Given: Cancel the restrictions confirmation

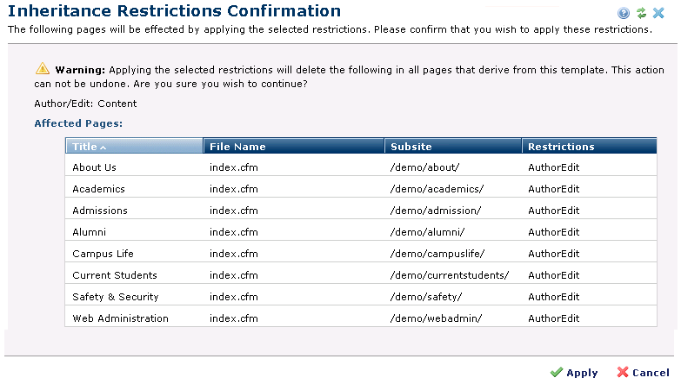Looking at the screenshot, I should pyautogui.click(x=643, y=372).
